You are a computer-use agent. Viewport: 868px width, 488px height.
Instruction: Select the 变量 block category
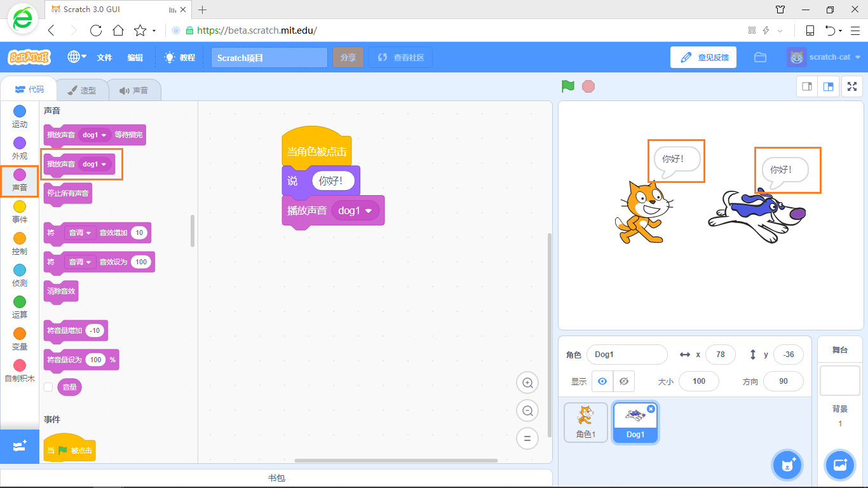tap(20, 339)
